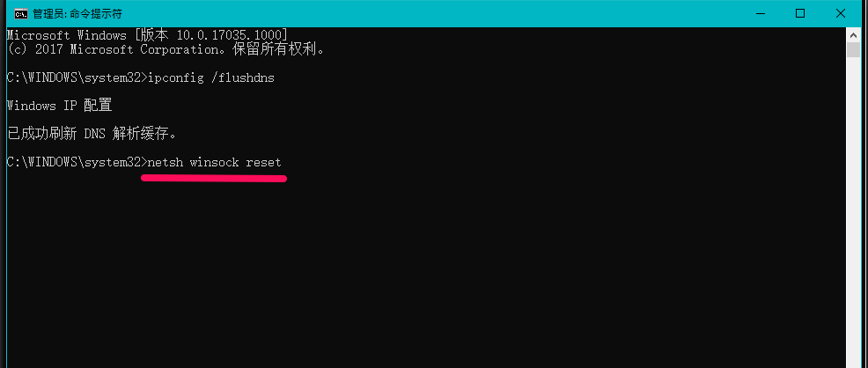868x368 pixels.
Task: Click the second C:\WINDOWS\system32 prompt
Action: [74, 162]
